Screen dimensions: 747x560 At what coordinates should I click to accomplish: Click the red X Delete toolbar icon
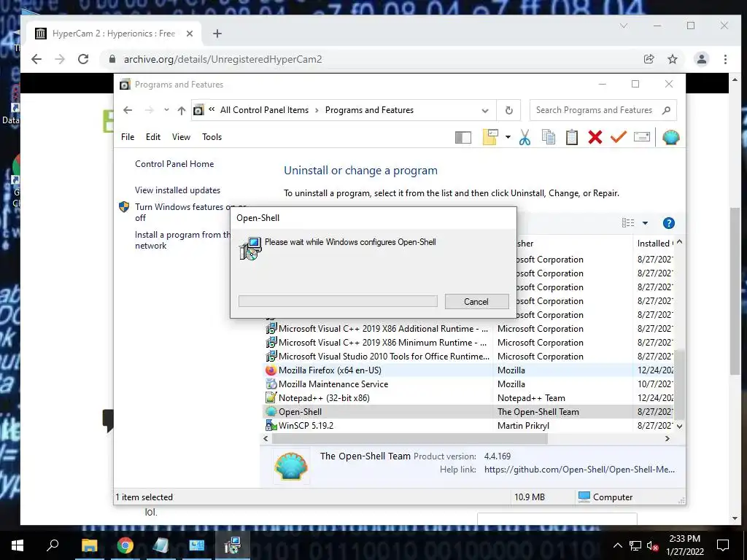pyautogui.click(x=595, y=137)
